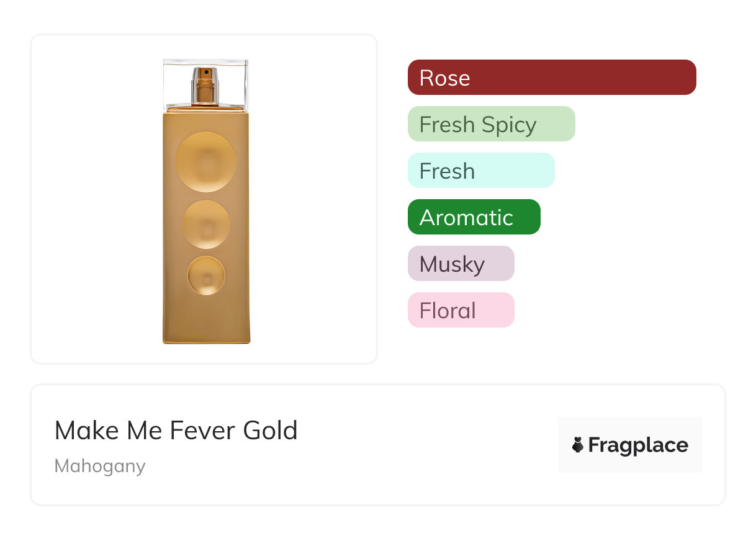Select the pink Floral accord bar

[461, 310]
